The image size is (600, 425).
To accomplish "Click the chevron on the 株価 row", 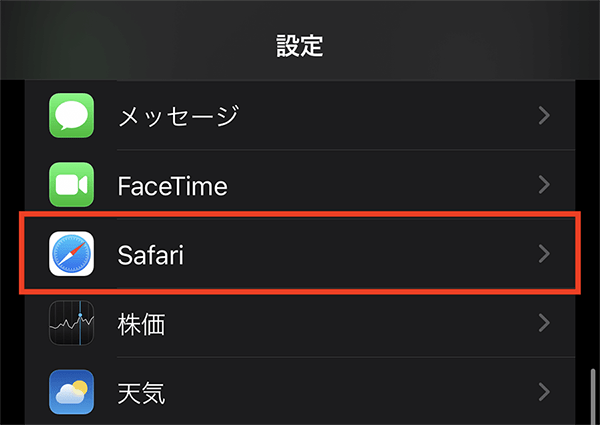I will point(544,323).
